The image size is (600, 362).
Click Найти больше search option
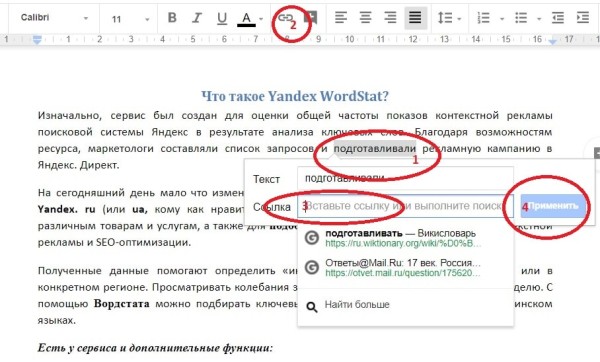tap(357, 305)
